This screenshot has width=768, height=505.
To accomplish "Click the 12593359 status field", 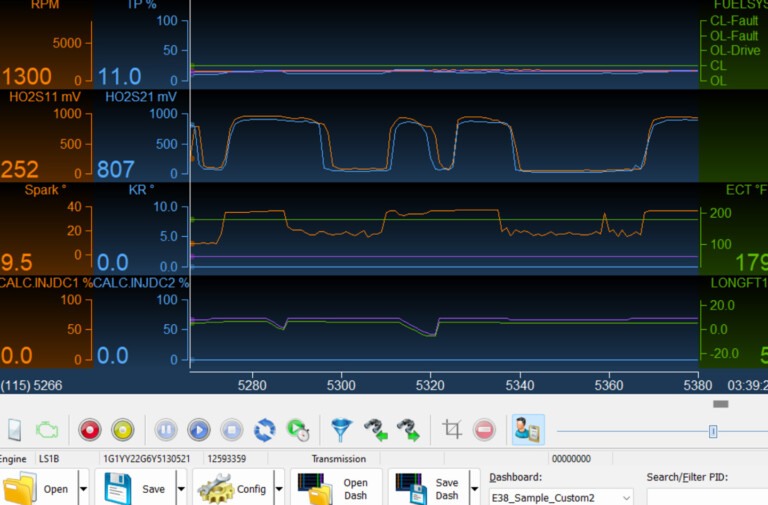I will pos(227,459).
